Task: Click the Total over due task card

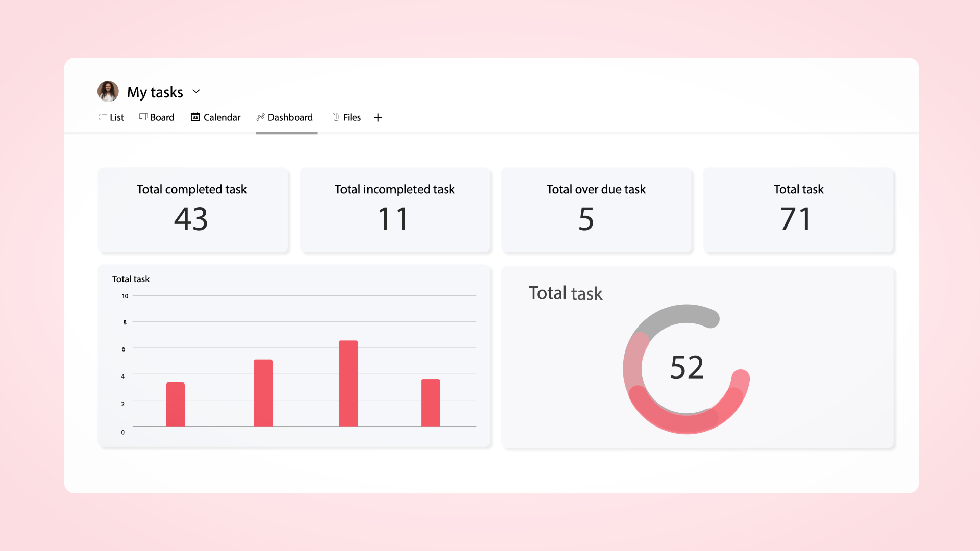Action: coord(596,210)
